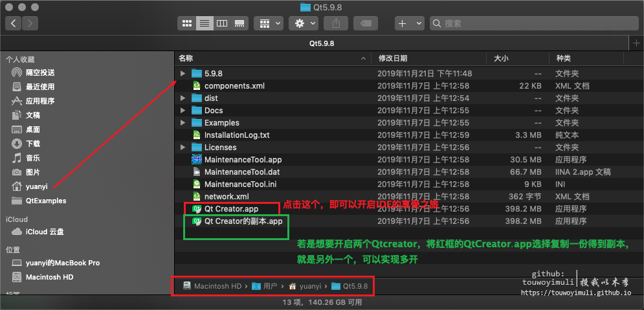644x310 pixels.
Task: Switch to column view mode
Action: click(x=222, y=23)
